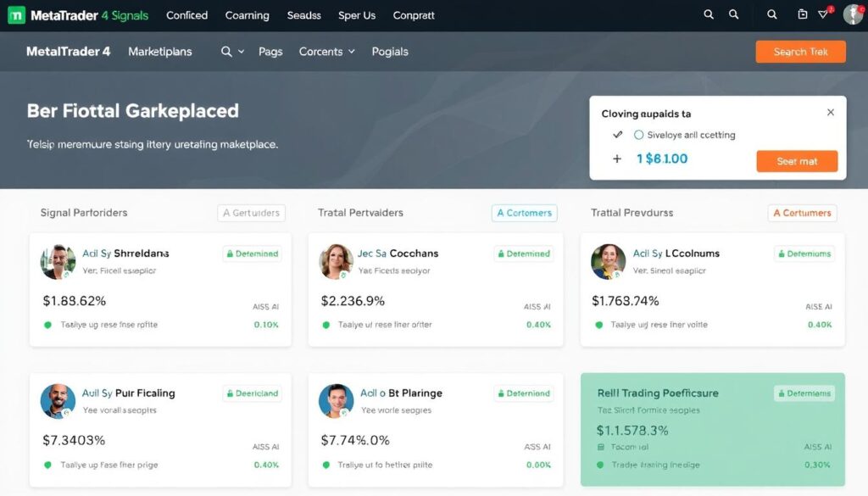This screenshot has height=496, width=868.
Task: Click the search icon beside the calendar icon
Action: click(x=771, y=14)
